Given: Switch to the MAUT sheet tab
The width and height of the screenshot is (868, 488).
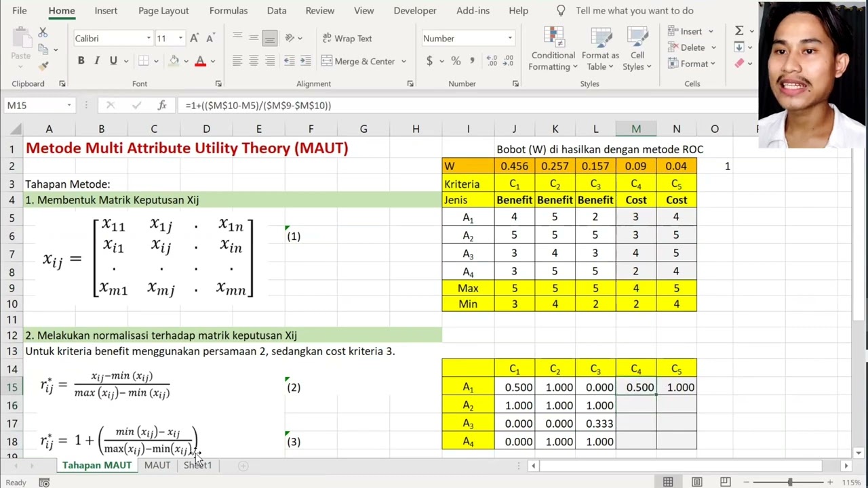Looking at the screenshot, I should 157,465.
